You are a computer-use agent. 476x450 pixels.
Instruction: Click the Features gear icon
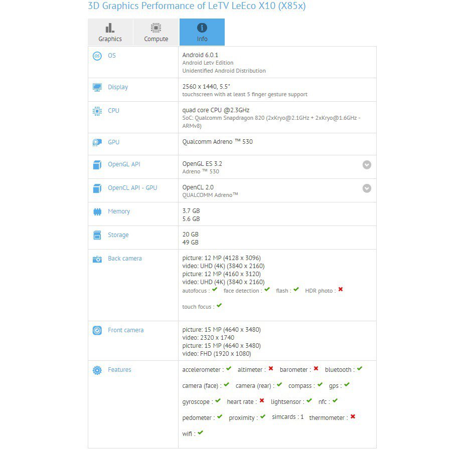click(97, 370)
